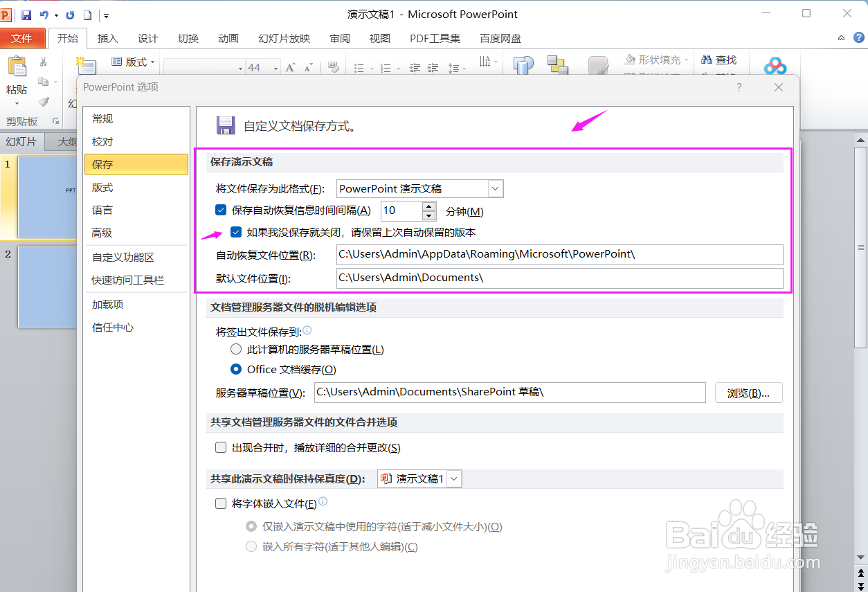Increase AutoRecover minutes with the up arrow

click(429, 206)
